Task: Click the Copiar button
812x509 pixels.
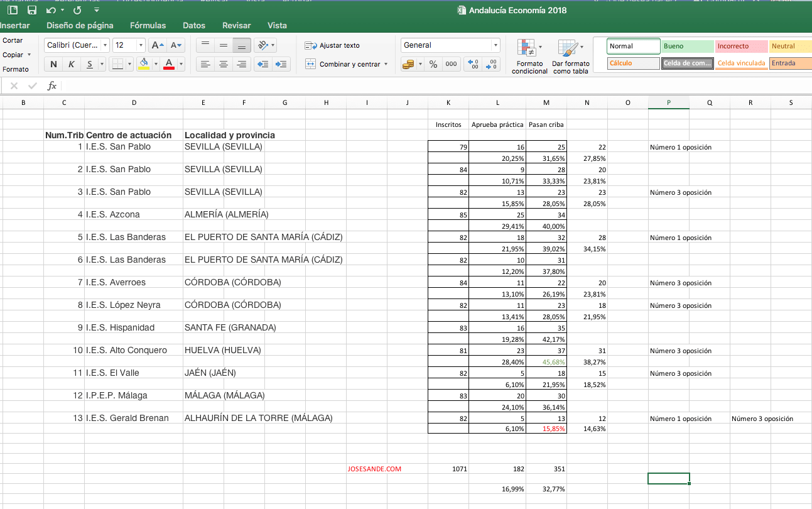Action: click(13, 55)
